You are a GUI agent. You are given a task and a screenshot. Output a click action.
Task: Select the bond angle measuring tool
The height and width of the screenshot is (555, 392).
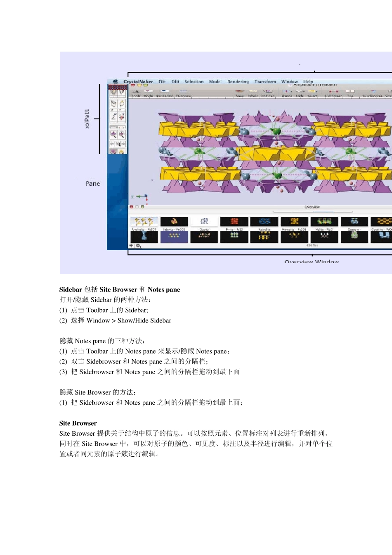[113, 116]
